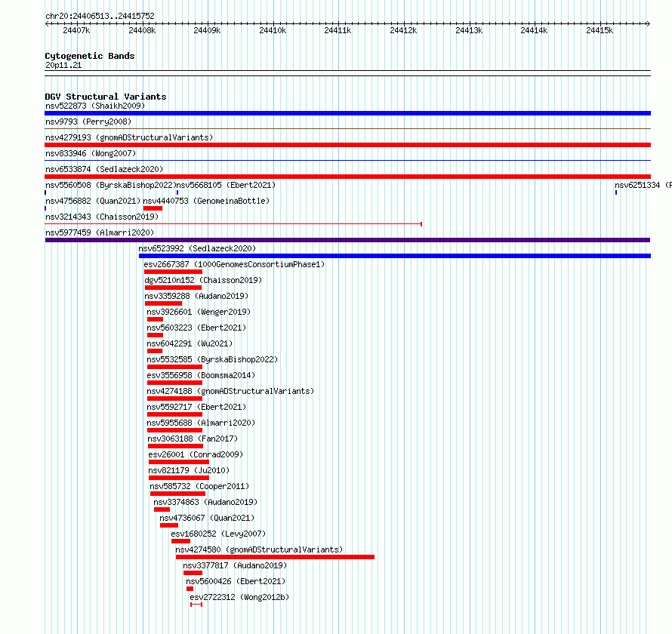Image resolution: width=672 pixels, height=634 pixels.
Task: Open nsv5668105 (Ebert2021) variant label
Action: point(226,185)
